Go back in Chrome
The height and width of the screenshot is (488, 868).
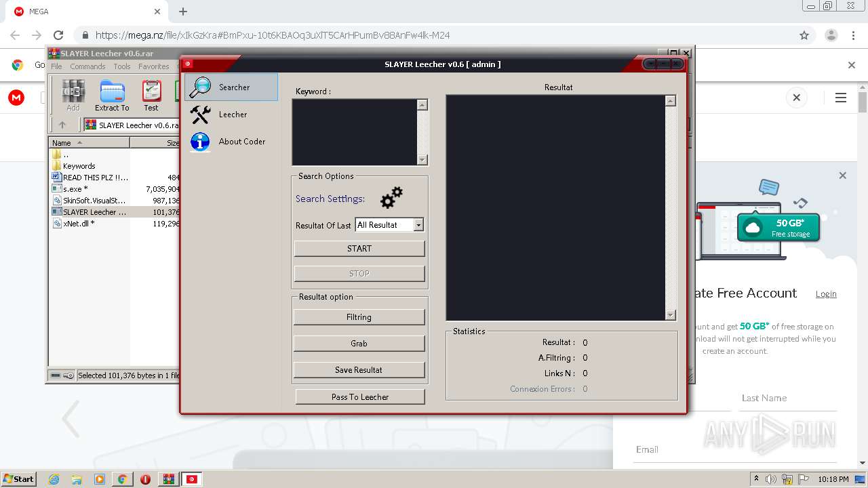pos(15,35)
